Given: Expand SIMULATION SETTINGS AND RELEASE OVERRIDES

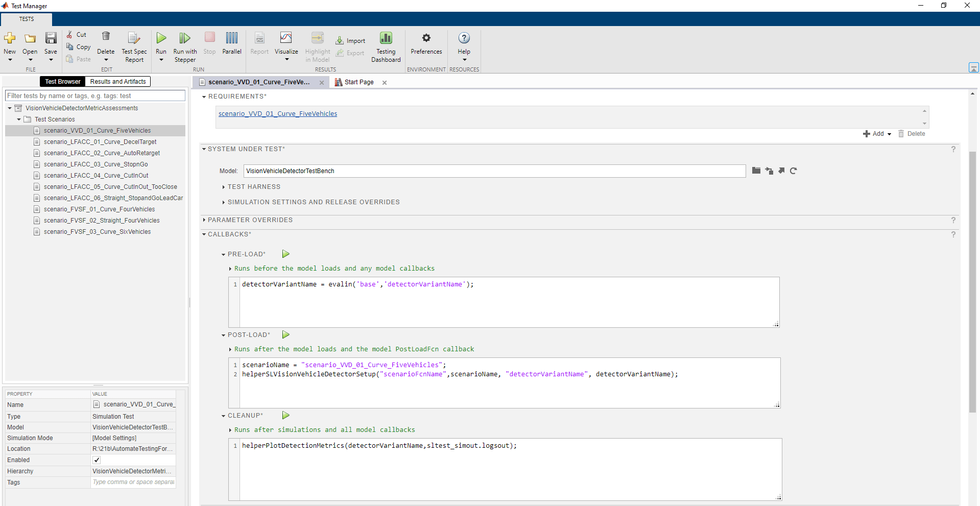Looking at the screenshot, I should 224,202.
